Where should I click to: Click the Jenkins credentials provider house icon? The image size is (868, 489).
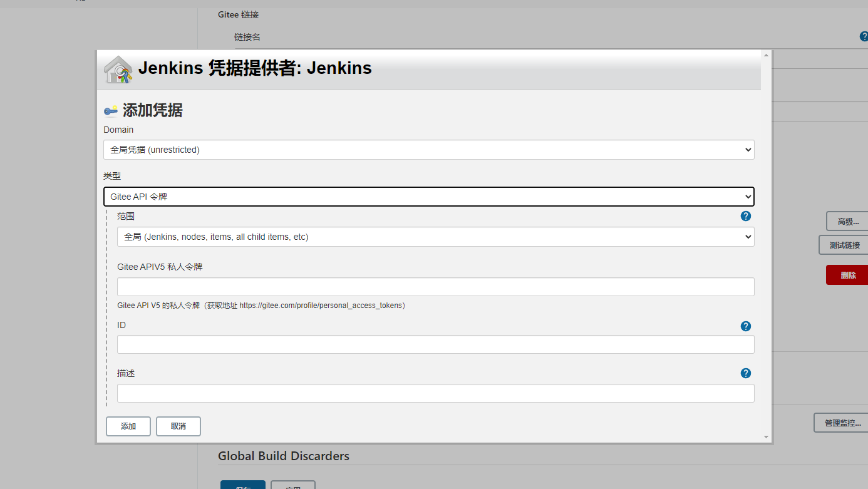click(118, 69)
